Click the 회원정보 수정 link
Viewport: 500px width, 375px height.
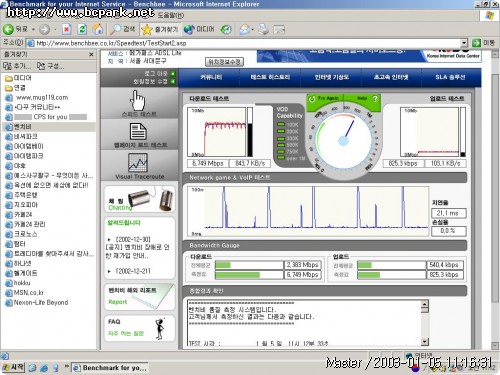click(x=150, y=82)
